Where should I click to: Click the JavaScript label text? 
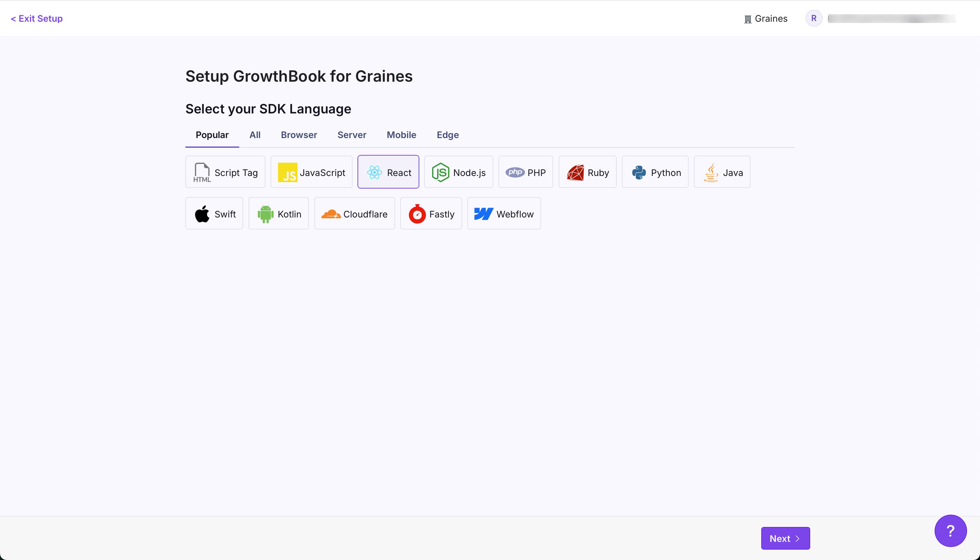(322, 173)
